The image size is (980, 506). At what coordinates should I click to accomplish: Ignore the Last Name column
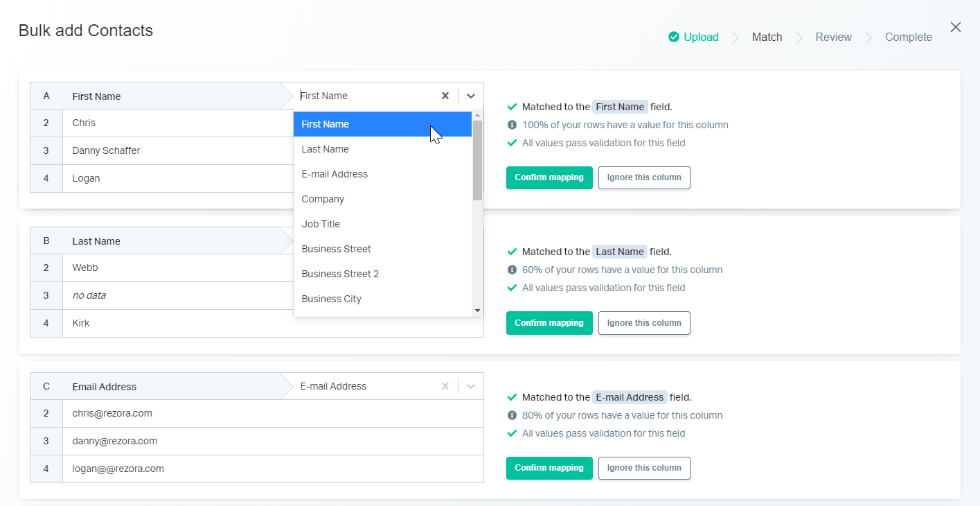pos(644,323)
